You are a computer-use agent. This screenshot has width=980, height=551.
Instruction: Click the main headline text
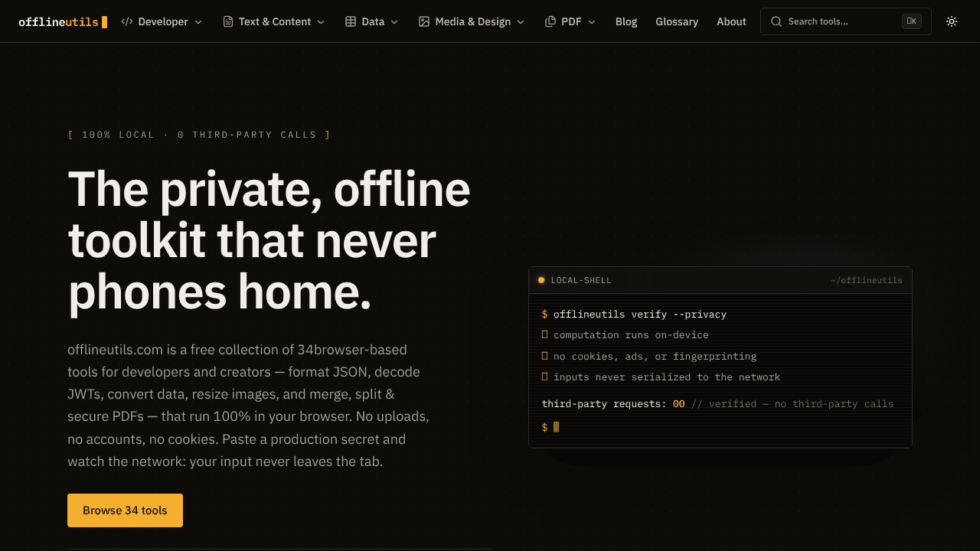269,240
